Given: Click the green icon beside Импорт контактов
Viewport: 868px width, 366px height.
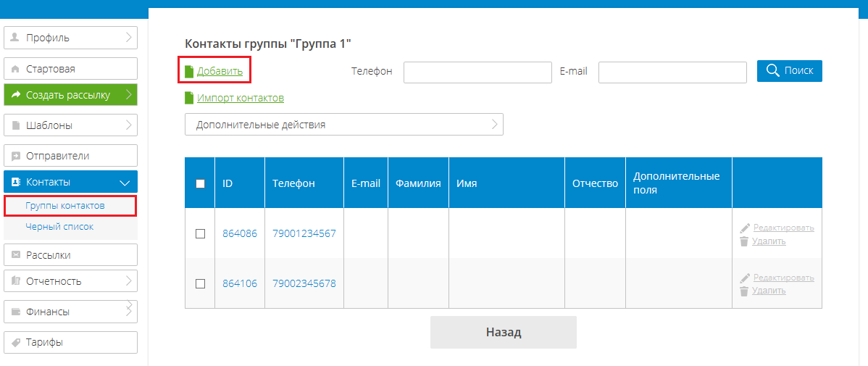Looking at the screenshot, I should [189, 98].
